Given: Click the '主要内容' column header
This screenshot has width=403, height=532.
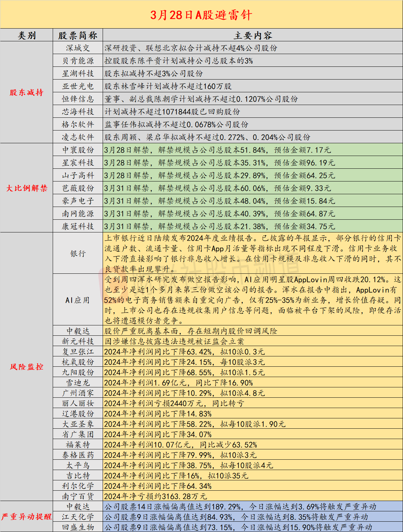Looking at the screenshot, I should click(x=252, y=35).
